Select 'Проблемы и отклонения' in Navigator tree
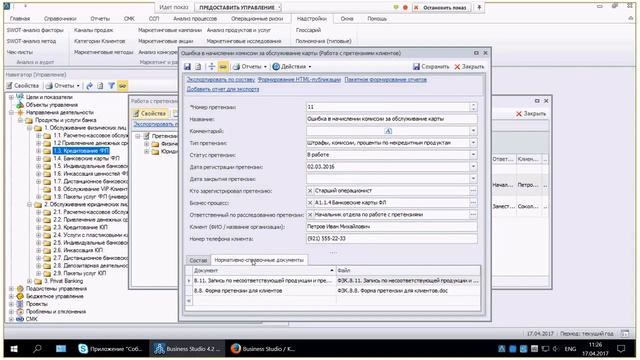 tap(56, 311)
